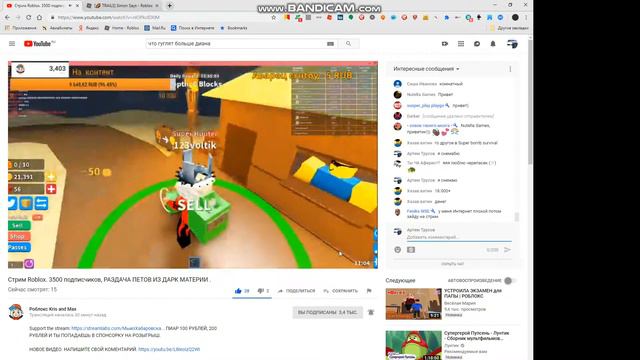
Task: Open the streamlabs support link
Action: 117,328
